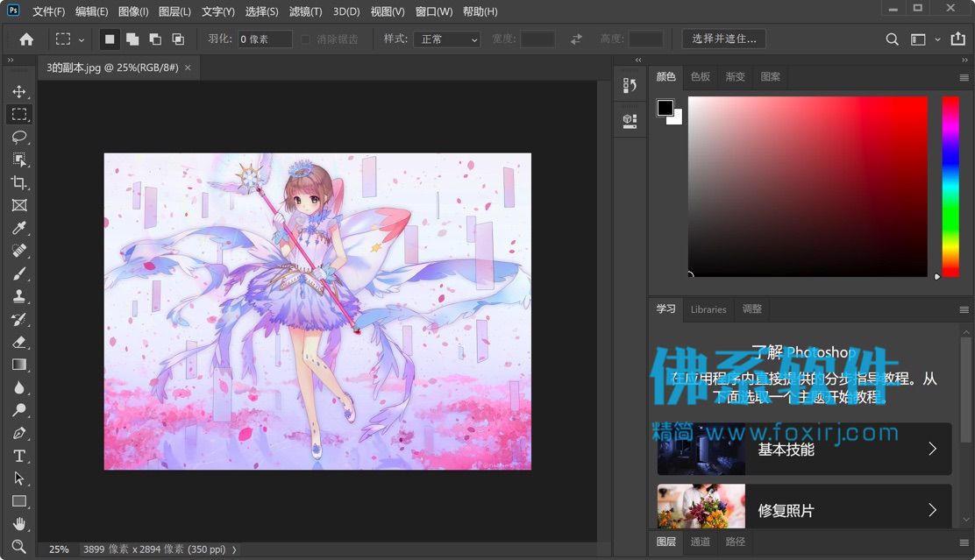Open the Color panel options menu

coord(964,78)
